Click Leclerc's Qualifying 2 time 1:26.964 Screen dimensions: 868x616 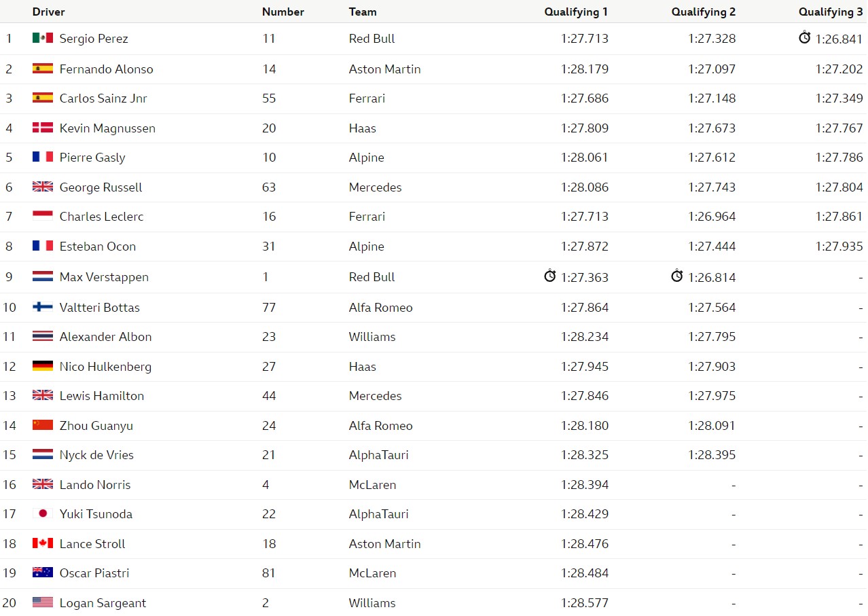click(712, 216)
